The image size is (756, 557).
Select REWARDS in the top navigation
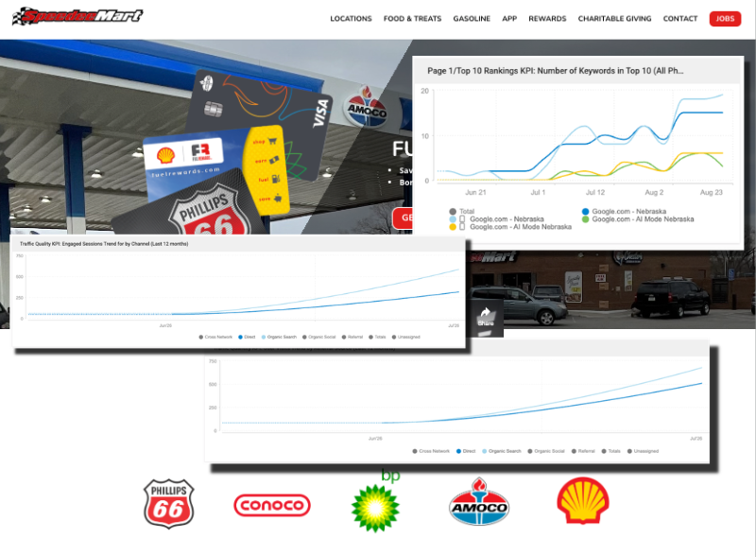[x=547, y=19]
